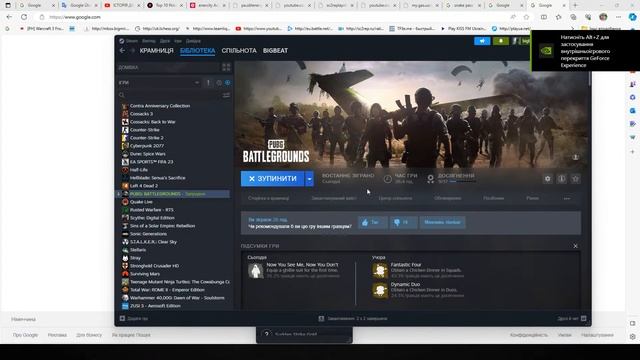
Task: Toggle the ready-to-play filter icon in sidebar
Action: pyautogui.click(x=227, y=83)
